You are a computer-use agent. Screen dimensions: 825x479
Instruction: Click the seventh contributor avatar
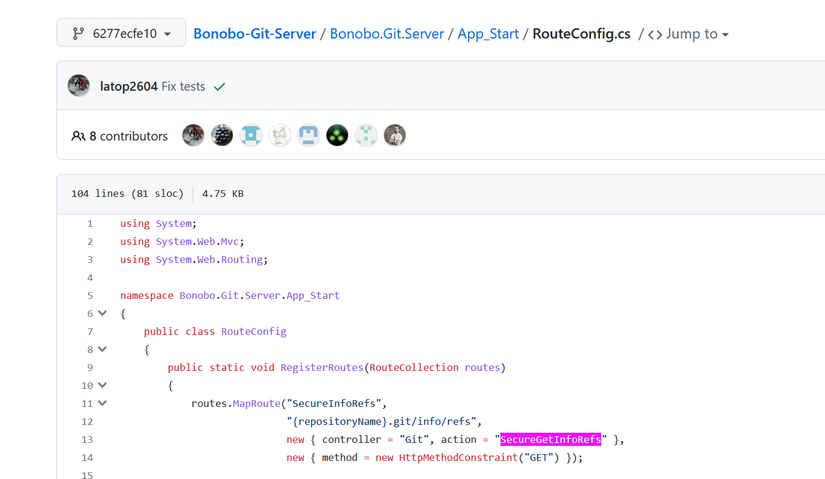tap(366, 136)
